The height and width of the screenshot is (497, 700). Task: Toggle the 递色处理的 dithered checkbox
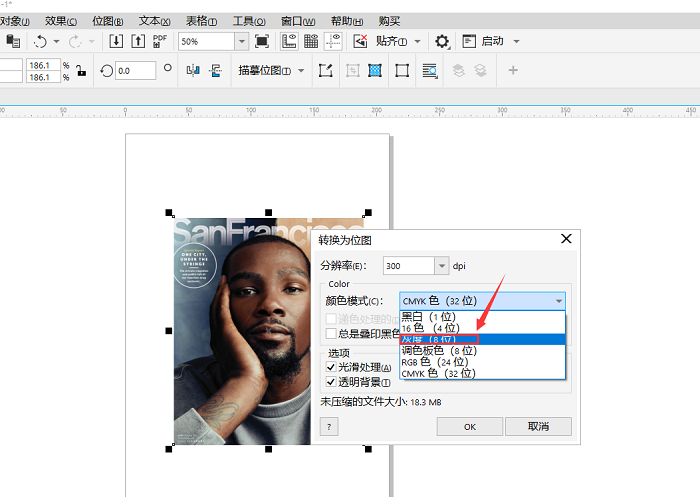[x=331, y=319]
